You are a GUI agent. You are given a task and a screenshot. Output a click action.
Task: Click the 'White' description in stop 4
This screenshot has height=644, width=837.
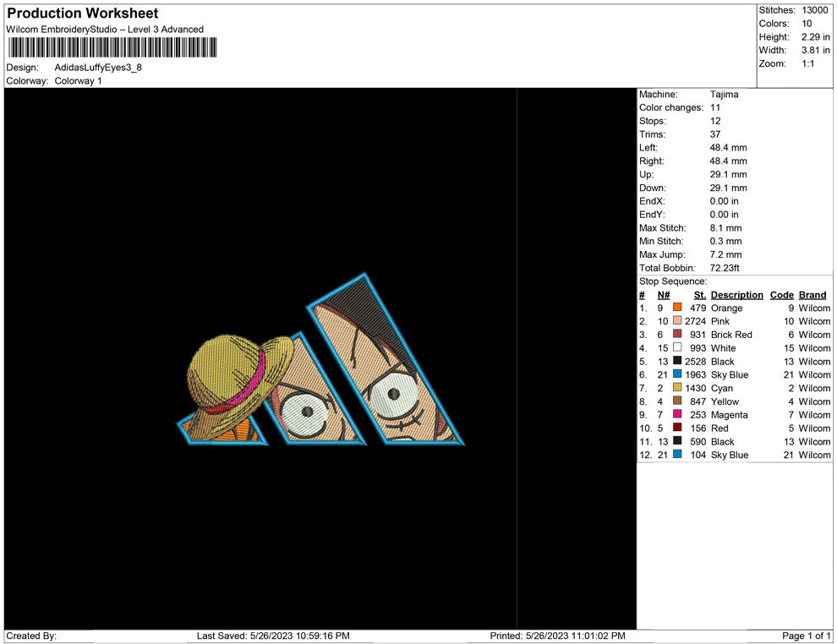724,348
